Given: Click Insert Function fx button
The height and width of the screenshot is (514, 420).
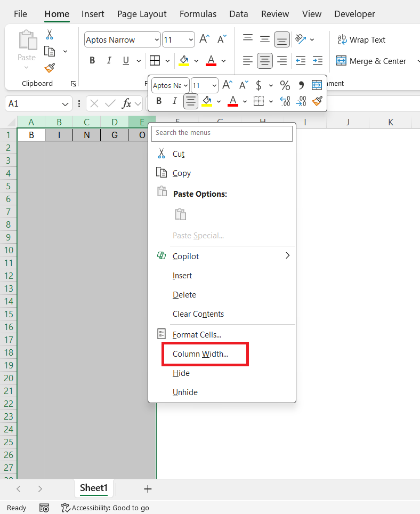Looking at the screenshot, I should tap(126, 104).
